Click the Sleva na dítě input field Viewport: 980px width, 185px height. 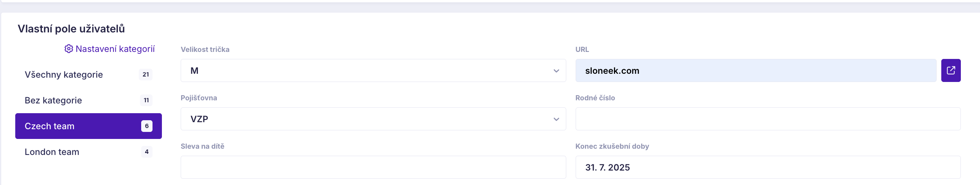(x=373, y=167)
